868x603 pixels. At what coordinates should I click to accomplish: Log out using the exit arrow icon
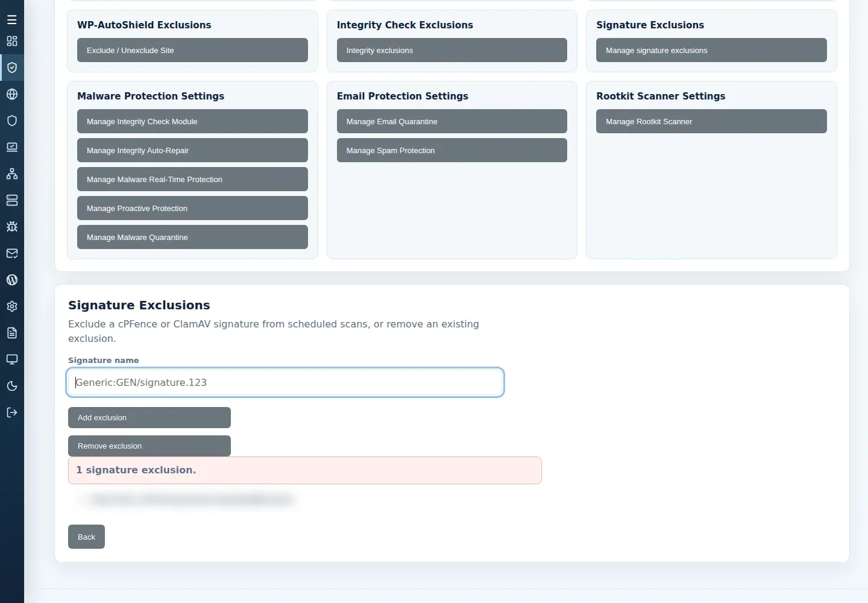[x=12, y=412]
